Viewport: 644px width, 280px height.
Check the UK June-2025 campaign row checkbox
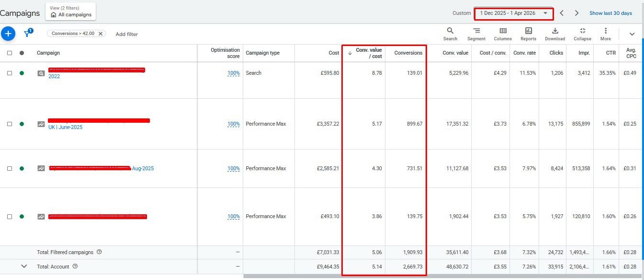click(x=10, y=124)
